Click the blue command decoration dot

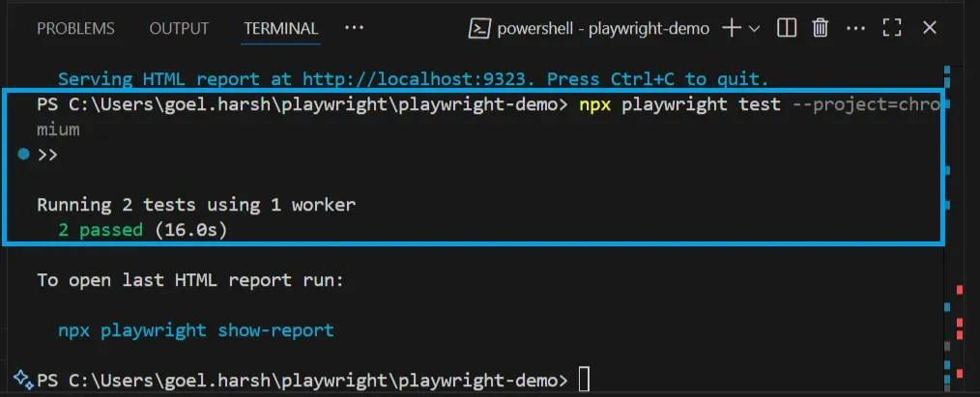click(x=24, y=155)
